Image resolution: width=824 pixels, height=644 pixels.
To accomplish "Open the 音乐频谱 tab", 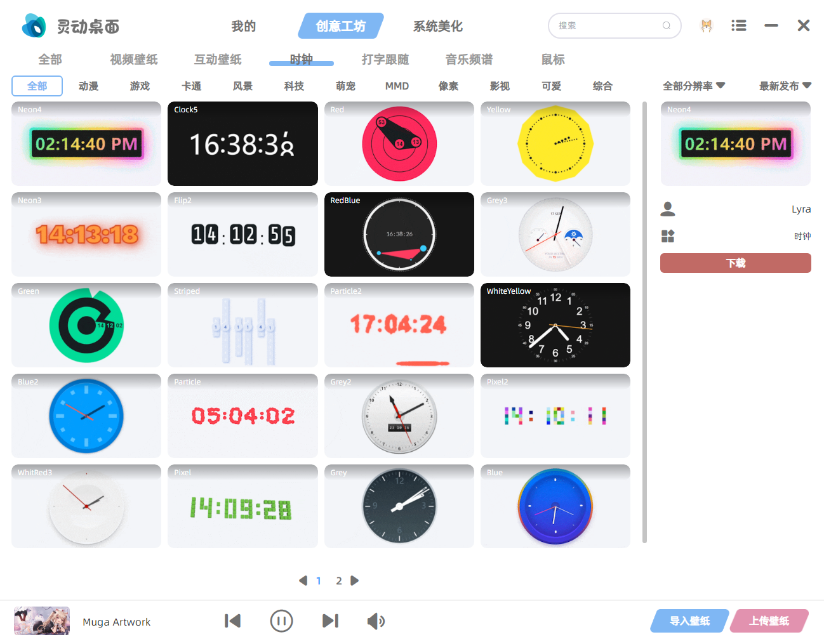I will (x=469, y=60).
